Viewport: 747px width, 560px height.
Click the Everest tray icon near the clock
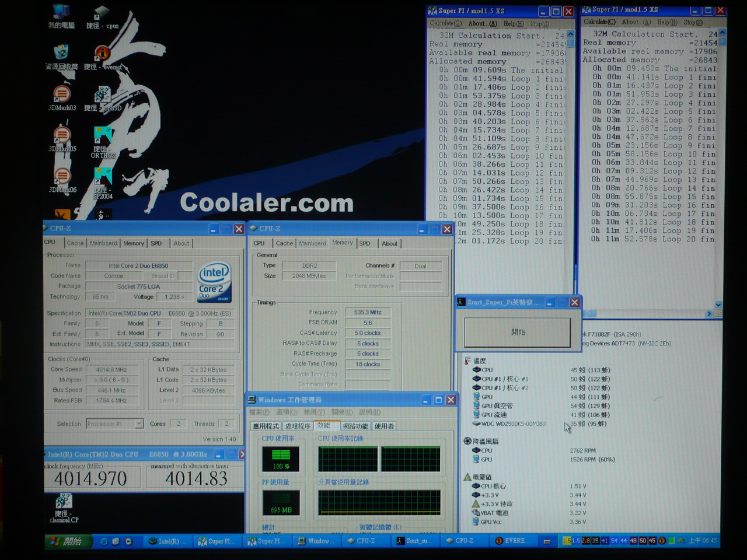(662, 541)
